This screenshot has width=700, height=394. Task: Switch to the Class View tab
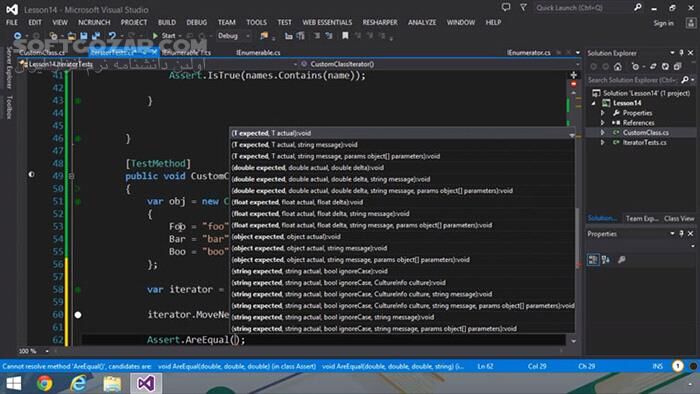pyautogui.click(x=679, y=219)
